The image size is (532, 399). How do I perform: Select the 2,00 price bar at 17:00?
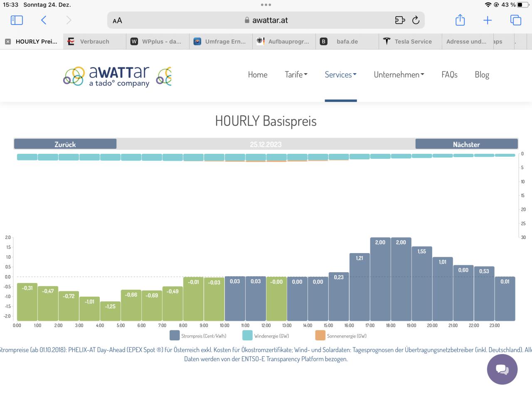click(380, 279)
